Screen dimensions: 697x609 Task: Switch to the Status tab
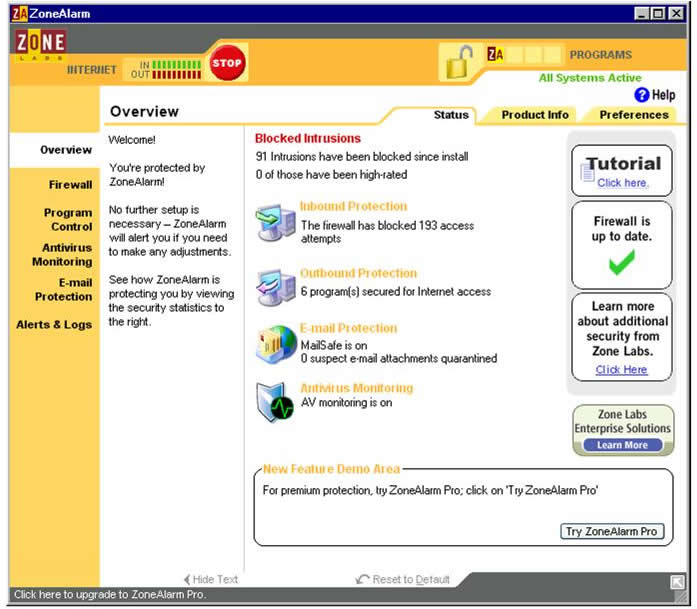point(451,115)
